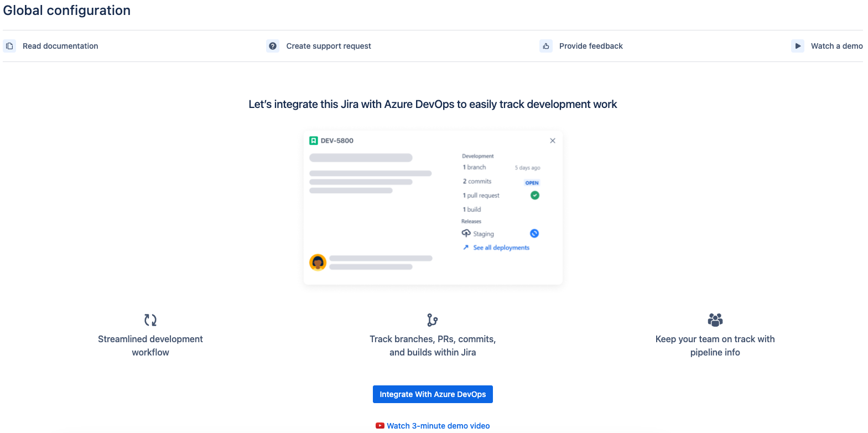This screenshot has width=868, height=433.
Task: Select the Provide feedback link
Action: click(x=591, y=46)
